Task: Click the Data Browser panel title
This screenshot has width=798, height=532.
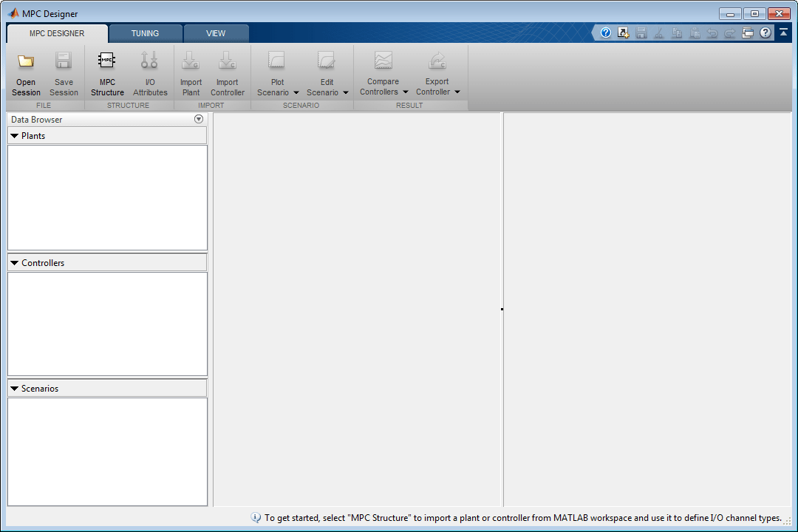Action: pos(37,120)
